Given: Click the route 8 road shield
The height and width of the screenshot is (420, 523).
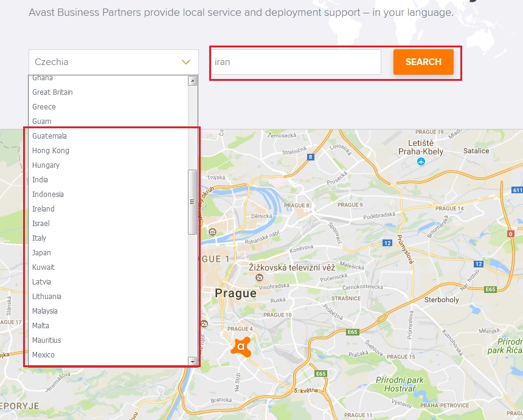Looking at the screenshot, I should point(311,157).
